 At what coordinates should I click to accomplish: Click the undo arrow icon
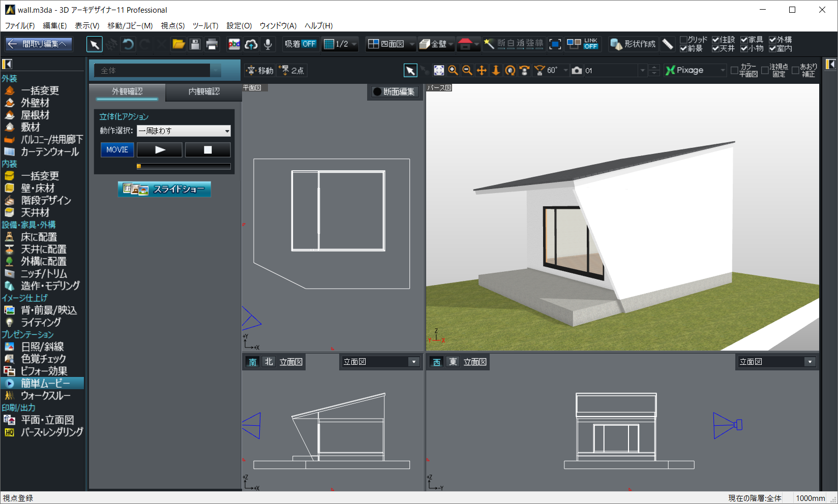point(129,44)
